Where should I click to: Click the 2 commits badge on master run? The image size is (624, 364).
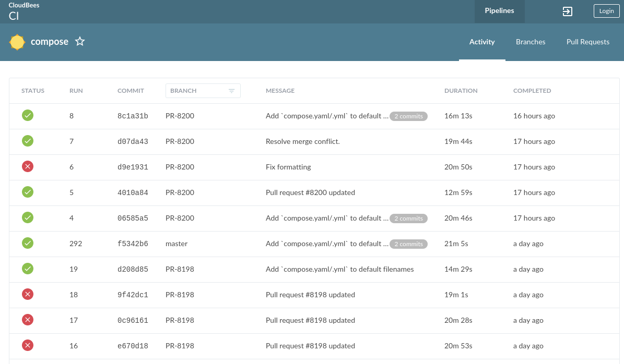point(408,244)
